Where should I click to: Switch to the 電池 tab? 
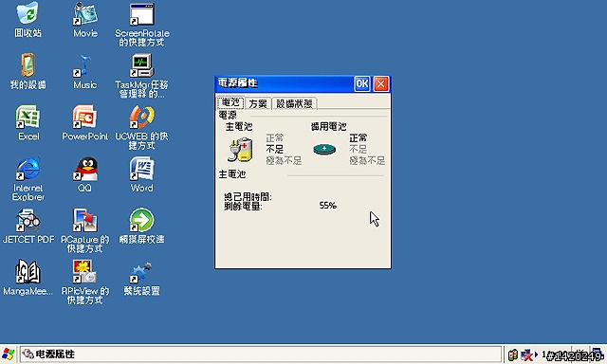(230, 103)
